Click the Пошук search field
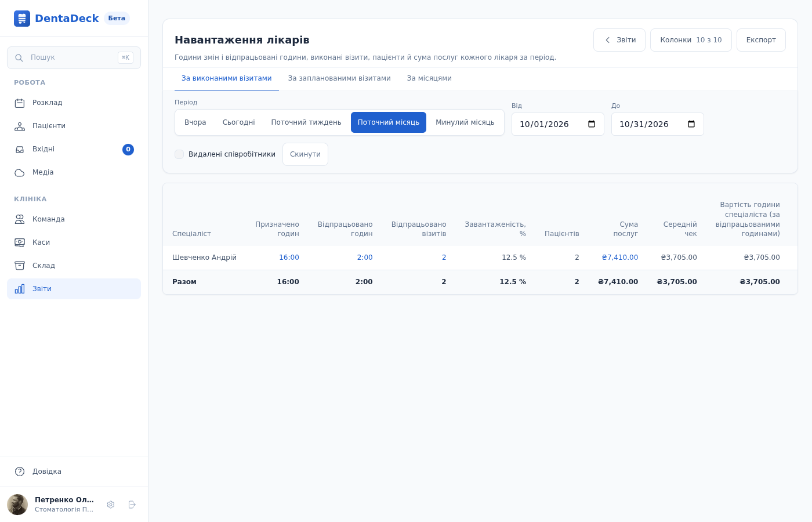 tap(74, 57)
